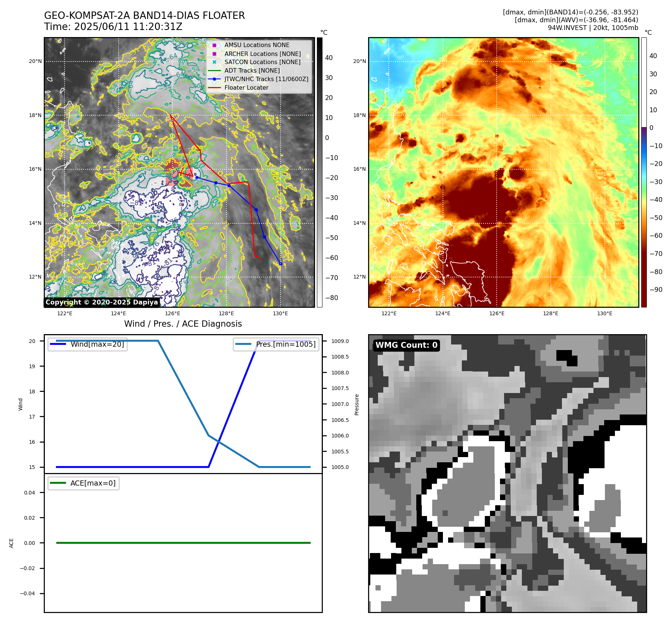Click the 0.04 tick on ACE axis

pos(30,493)
